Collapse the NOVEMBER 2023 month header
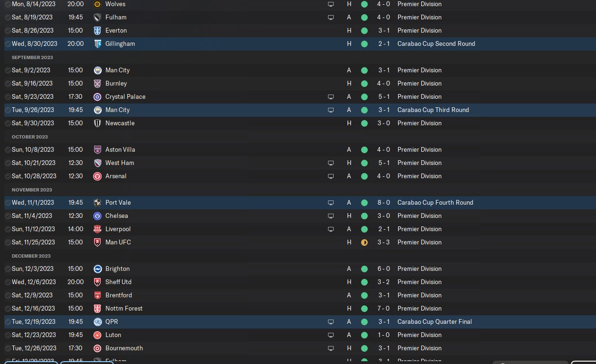The height and width of the screenshot is (364, 596). click(31, 190)
